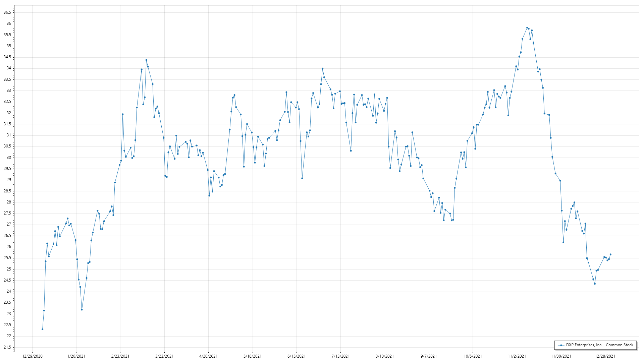Pick the 6/15/2021 x-axis date label
The height and width of the screenshot is (362, 644).
[297, 356]
